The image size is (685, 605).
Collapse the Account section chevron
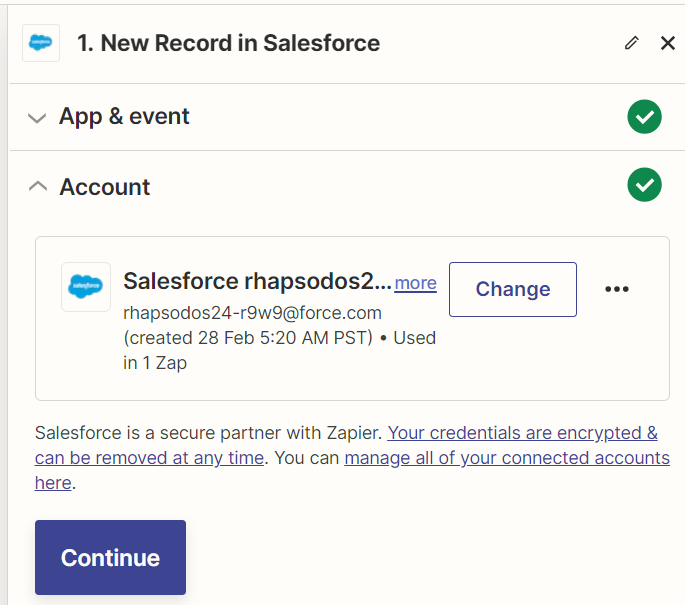[x=38, y=186]
